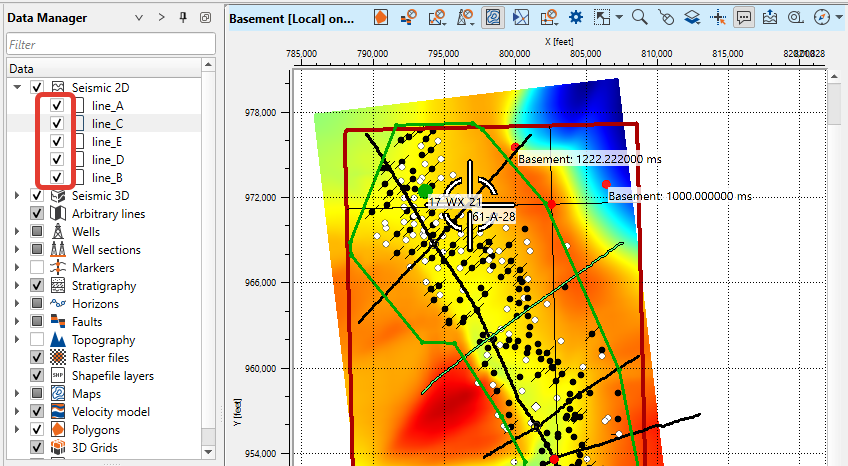Screen dimensions: 848x466
Task: Check the Topography visibility checkbox
Action: point(38,340)
